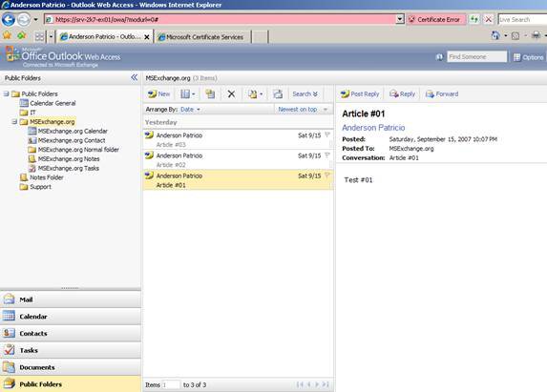Click the Items page number field
The width and height of the screenshot is (547, 392).
171,384
